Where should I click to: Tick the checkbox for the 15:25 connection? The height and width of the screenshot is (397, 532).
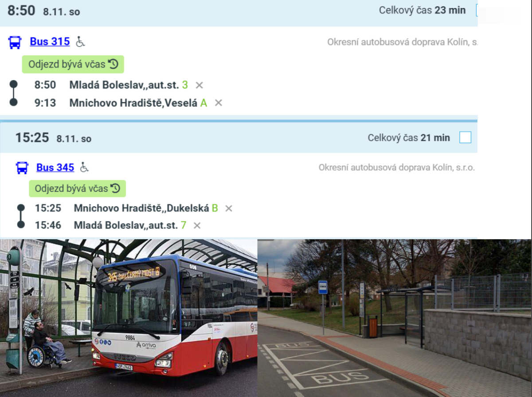click(x=465, y=137)
